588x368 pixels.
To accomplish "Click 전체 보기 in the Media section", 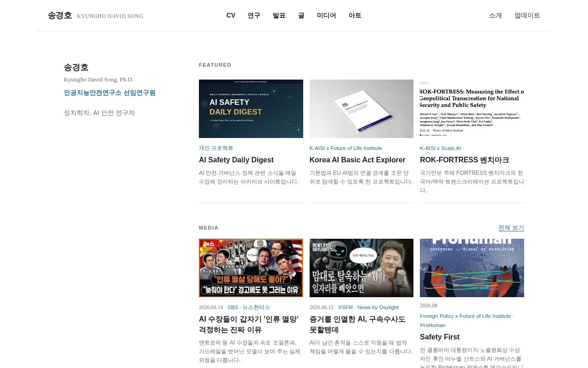I will tap(511, 228).
